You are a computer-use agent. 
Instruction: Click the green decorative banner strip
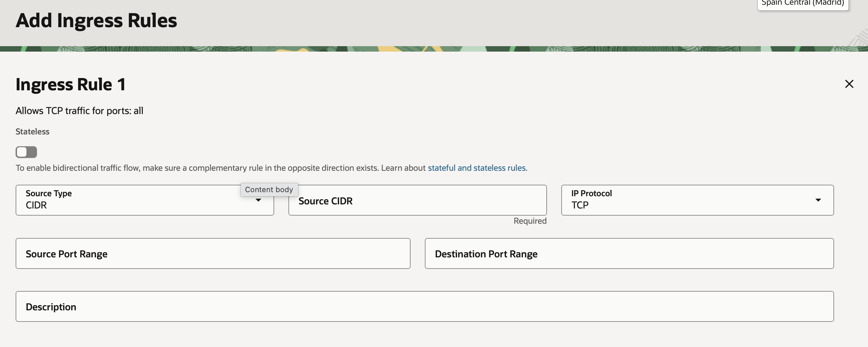click(434, 49)
